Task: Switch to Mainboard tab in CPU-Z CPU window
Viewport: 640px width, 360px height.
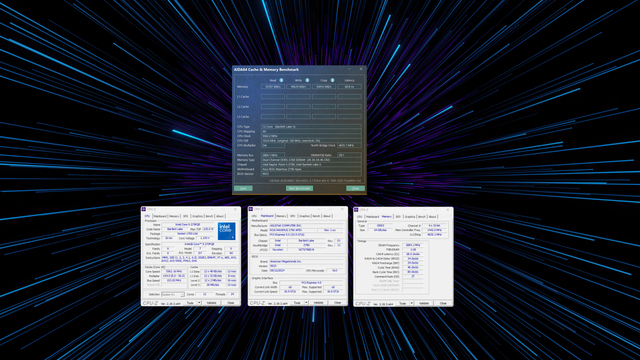Action: point(160,216)
